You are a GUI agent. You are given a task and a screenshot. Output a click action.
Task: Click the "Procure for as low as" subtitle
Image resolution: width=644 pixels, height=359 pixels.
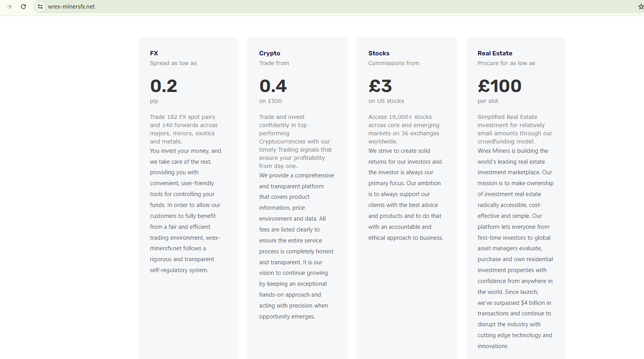(506, 63)
